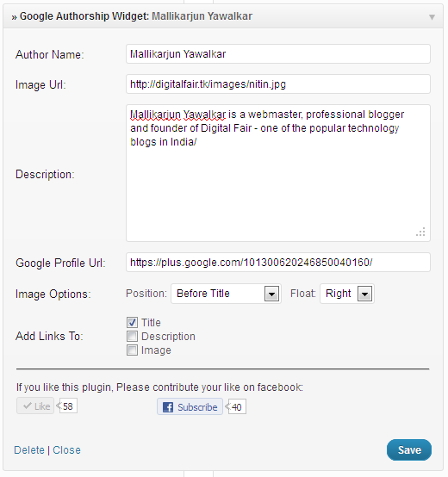
Task: Focus the Google Profile Url field
Action: point(278,263)
